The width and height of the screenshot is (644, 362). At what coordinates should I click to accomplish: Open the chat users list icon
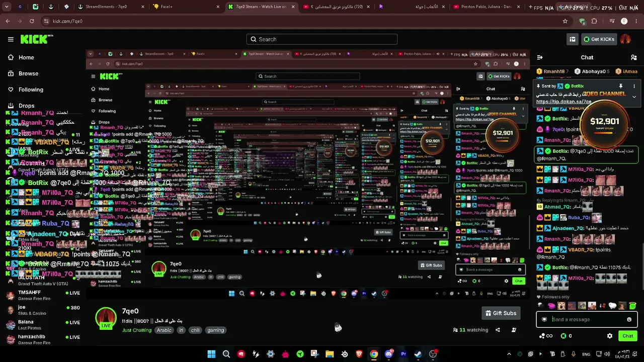pos(633,57)
